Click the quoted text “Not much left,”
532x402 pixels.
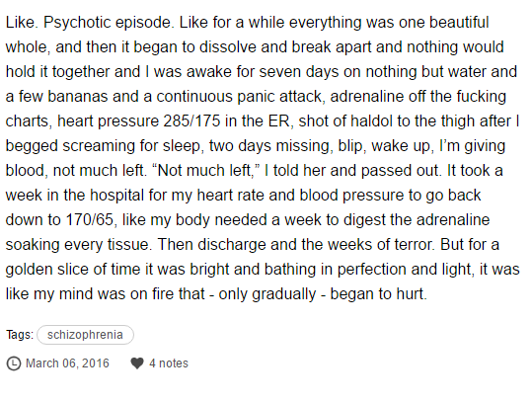205,171
